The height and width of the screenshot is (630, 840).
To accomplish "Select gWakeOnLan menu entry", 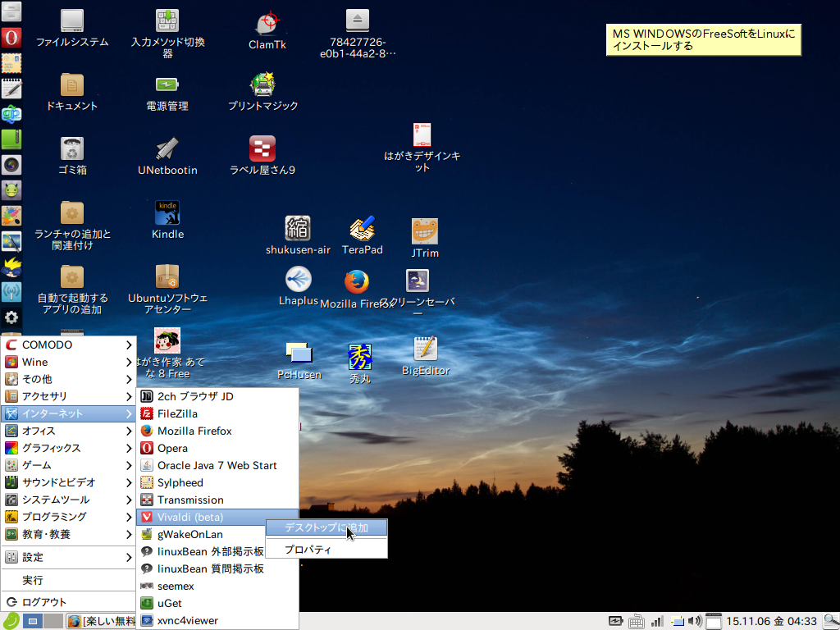I will point(202,534).
